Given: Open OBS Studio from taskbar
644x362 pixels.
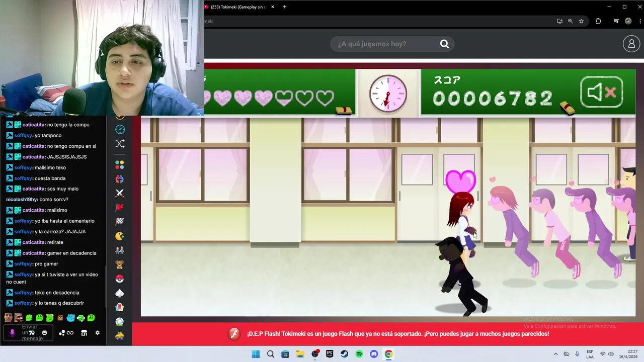Looking at the screenshot, I should (315, 354).
